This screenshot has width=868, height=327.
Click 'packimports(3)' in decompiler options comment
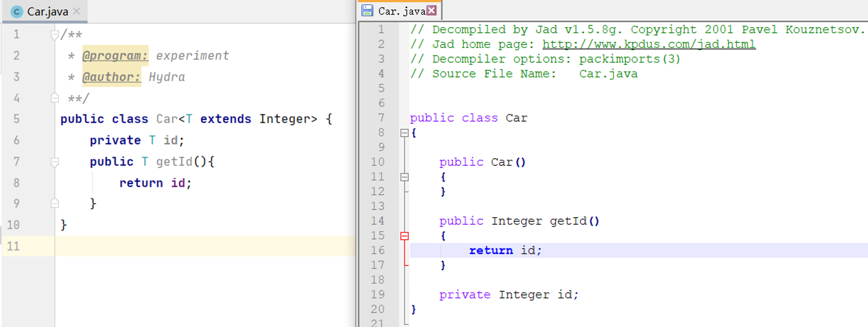pos(630,59)
